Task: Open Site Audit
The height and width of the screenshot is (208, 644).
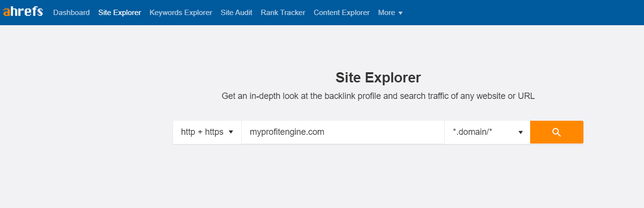Action: [236, 13]
